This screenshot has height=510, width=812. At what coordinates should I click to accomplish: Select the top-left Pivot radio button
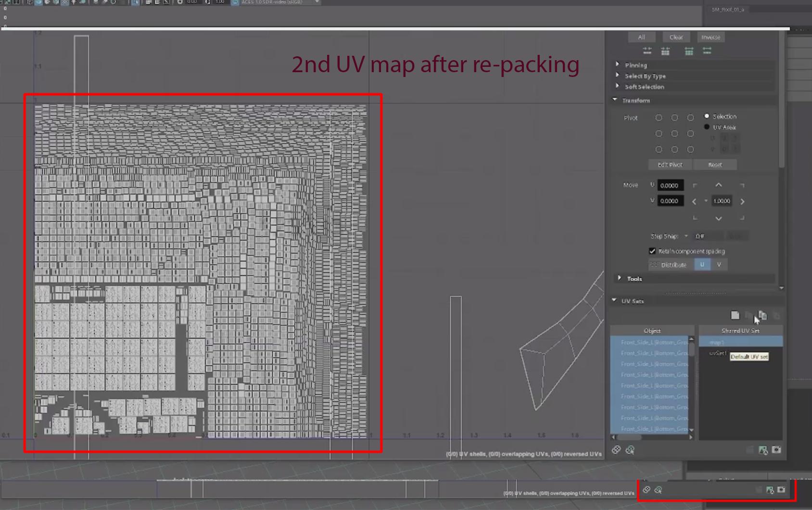tap(659, 118)
